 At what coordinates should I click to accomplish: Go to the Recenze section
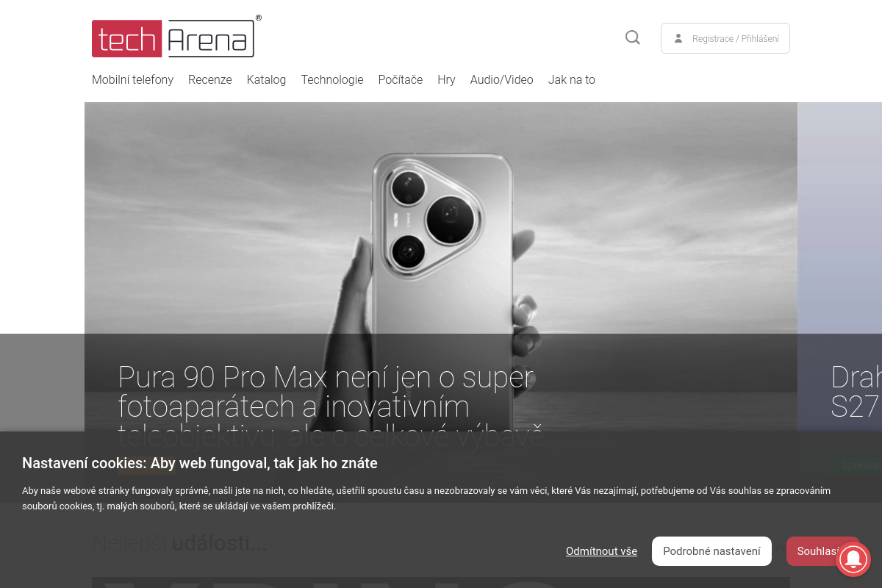[210, 79]
